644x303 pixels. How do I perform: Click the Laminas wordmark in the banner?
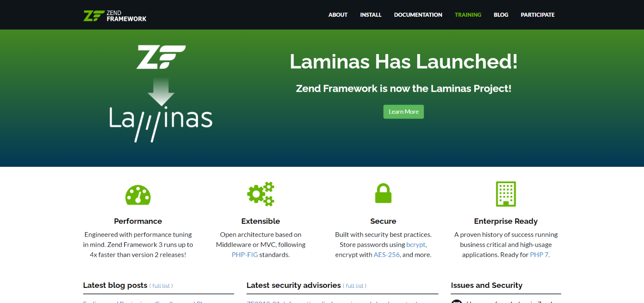coord(161,121)
